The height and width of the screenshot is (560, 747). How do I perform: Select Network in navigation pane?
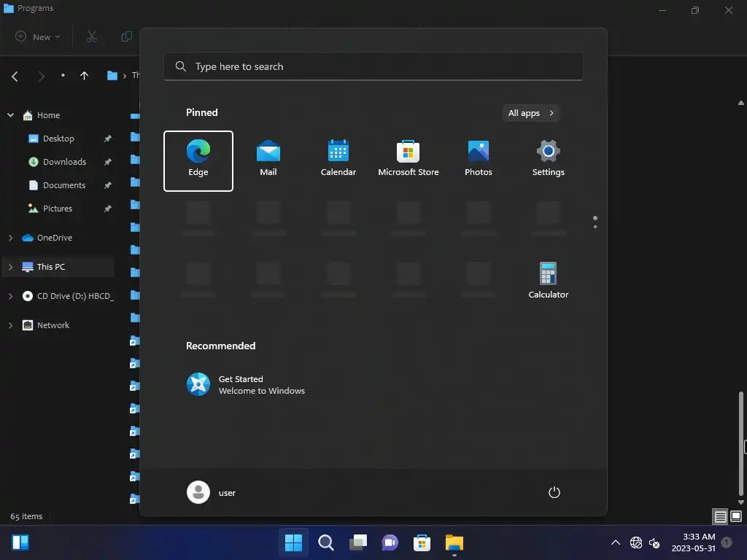53,325
